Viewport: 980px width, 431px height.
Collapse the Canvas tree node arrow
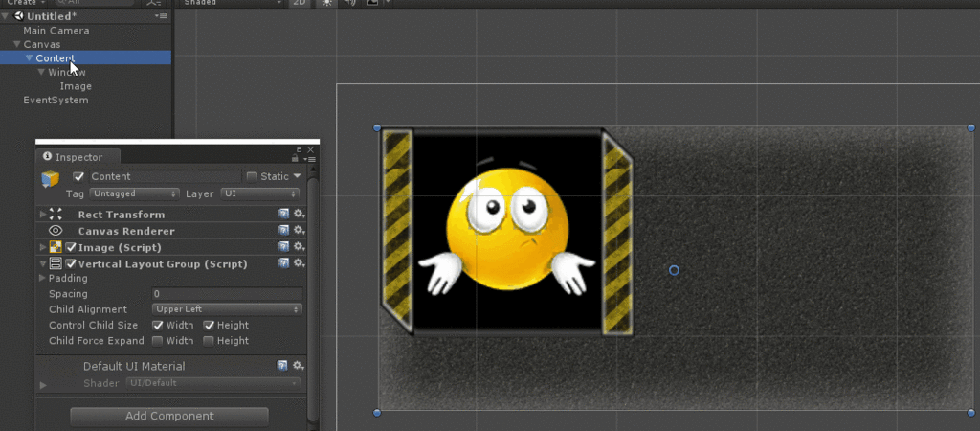click(x=17, y=44)
